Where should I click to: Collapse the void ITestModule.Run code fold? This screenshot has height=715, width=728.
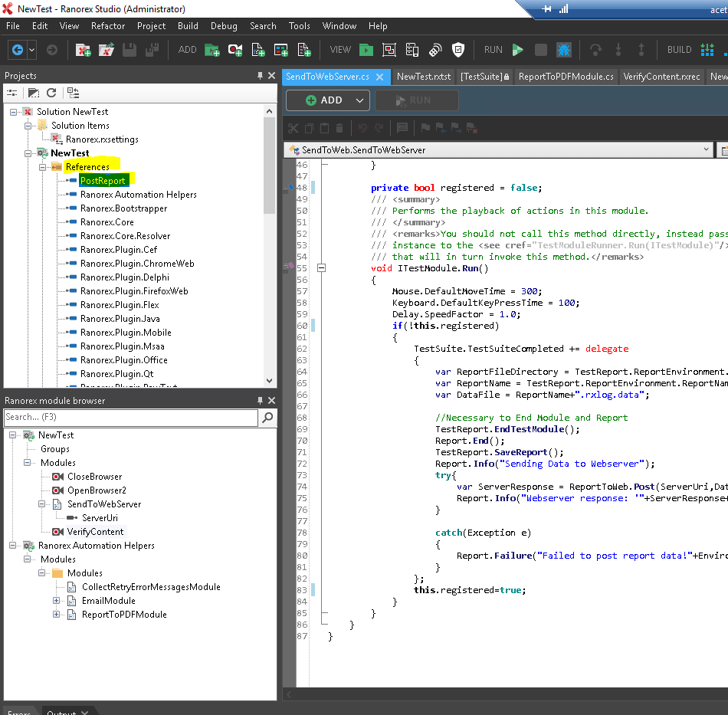pos(321,268)
